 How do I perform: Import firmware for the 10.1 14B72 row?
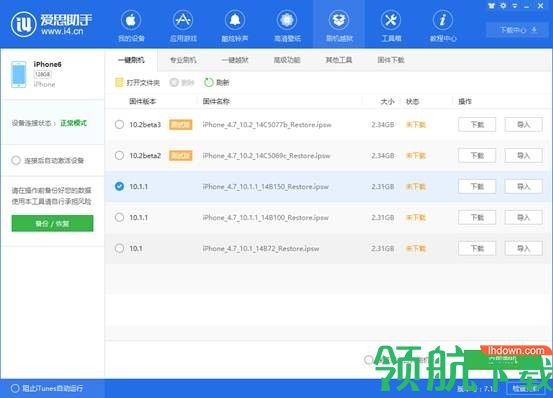coord(523,249)
